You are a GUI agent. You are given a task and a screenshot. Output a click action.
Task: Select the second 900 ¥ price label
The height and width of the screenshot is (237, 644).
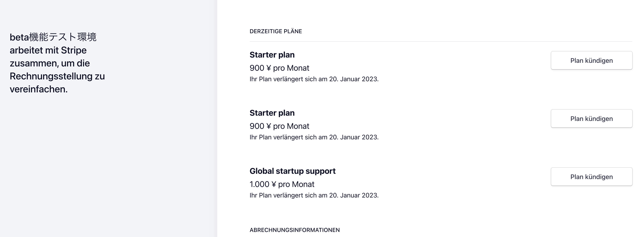pyautogui.click(x=279, y=126)
